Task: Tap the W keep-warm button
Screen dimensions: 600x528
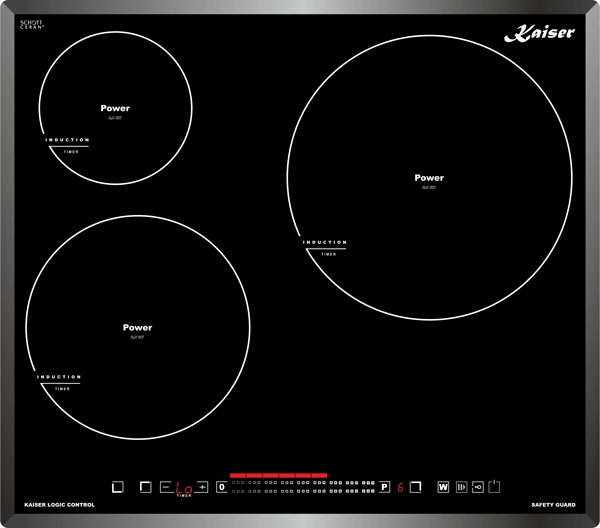Action: 443,487
